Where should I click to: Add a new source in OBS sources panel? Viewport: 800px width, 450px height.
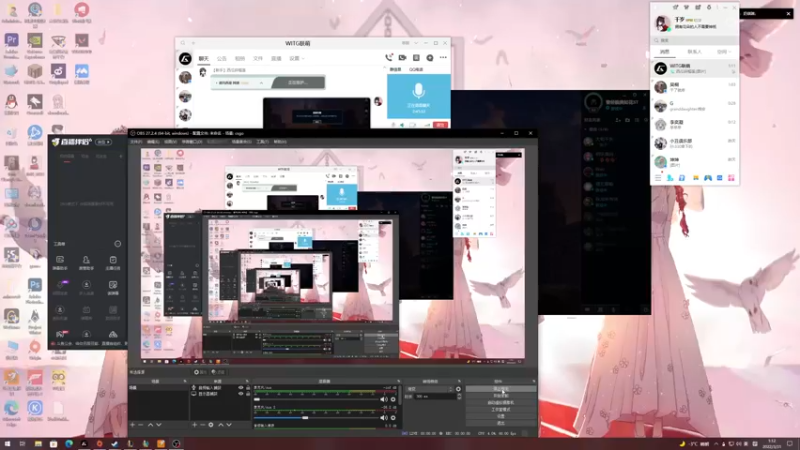pos(194,424)
